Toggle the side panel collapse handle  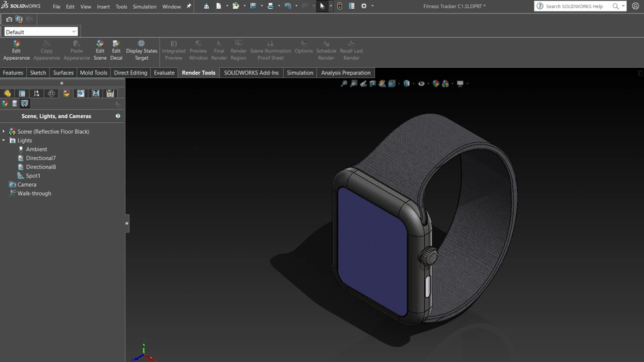point(127,223)
